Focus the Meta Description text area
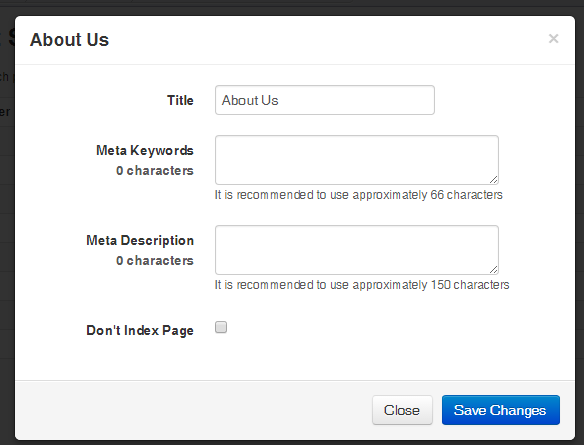 [x=356, y=250]
